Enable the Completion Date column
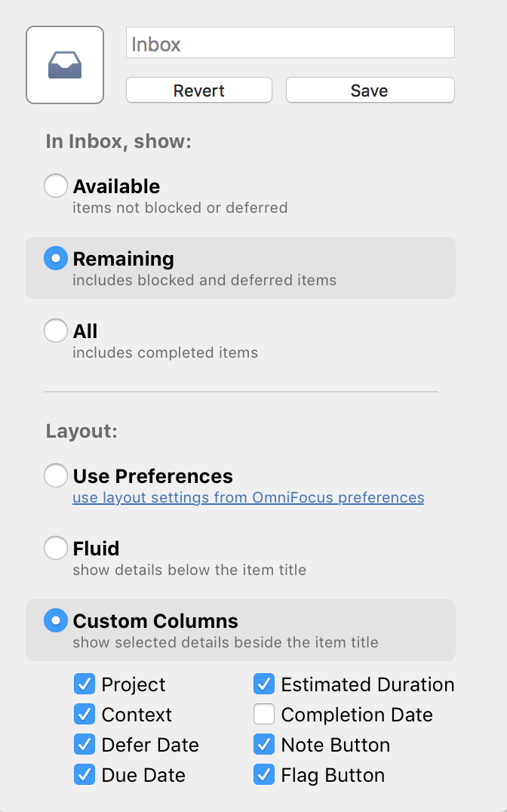This screenshot has height=812, width=507. coord(264,714)
